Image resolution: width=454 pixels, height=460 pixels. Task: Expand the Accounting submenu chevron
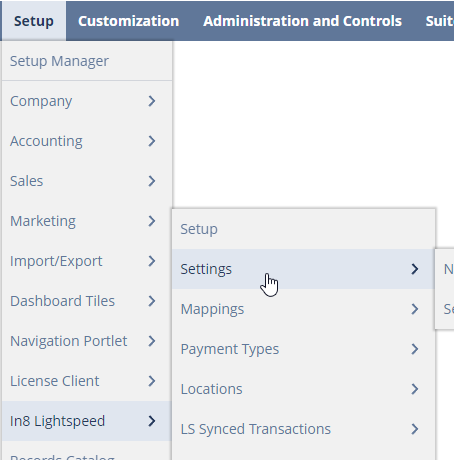pos(152,141)
